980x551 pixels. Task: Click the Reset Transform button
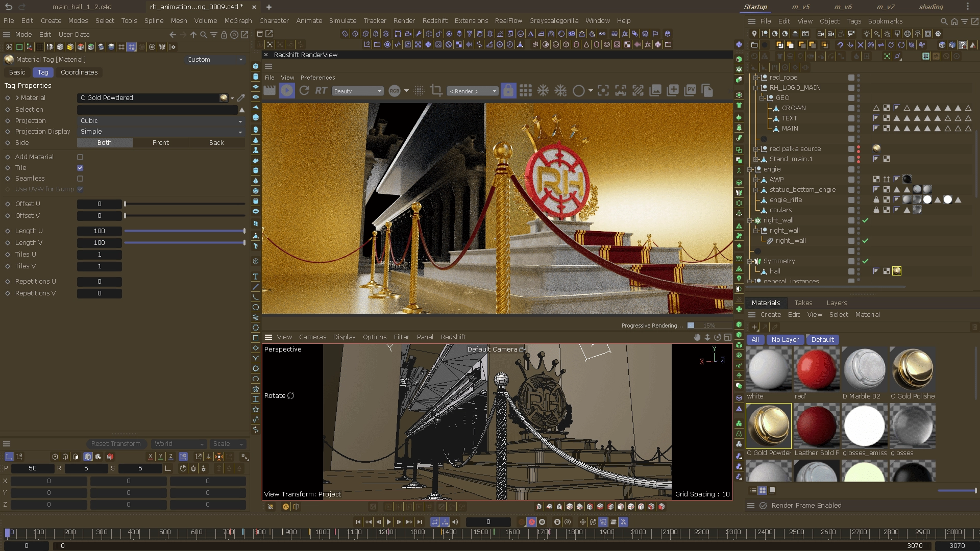tap(116, 444)
